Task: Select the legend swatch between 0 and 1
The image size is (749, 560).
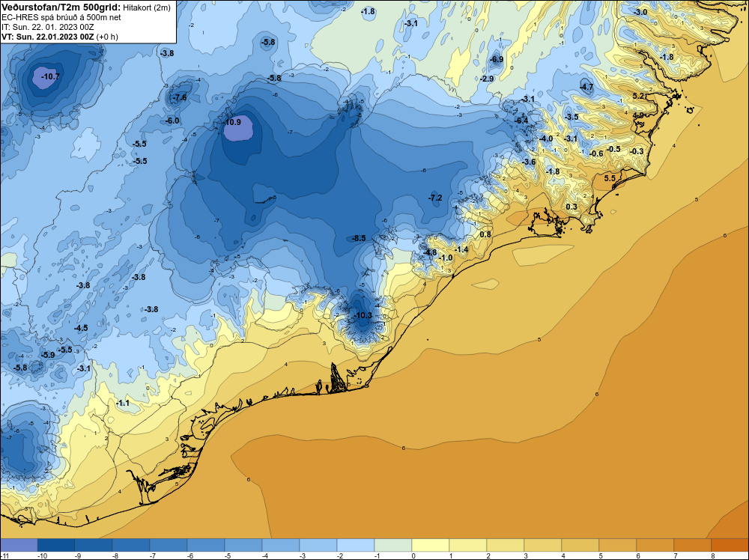Action: [431, 545]
